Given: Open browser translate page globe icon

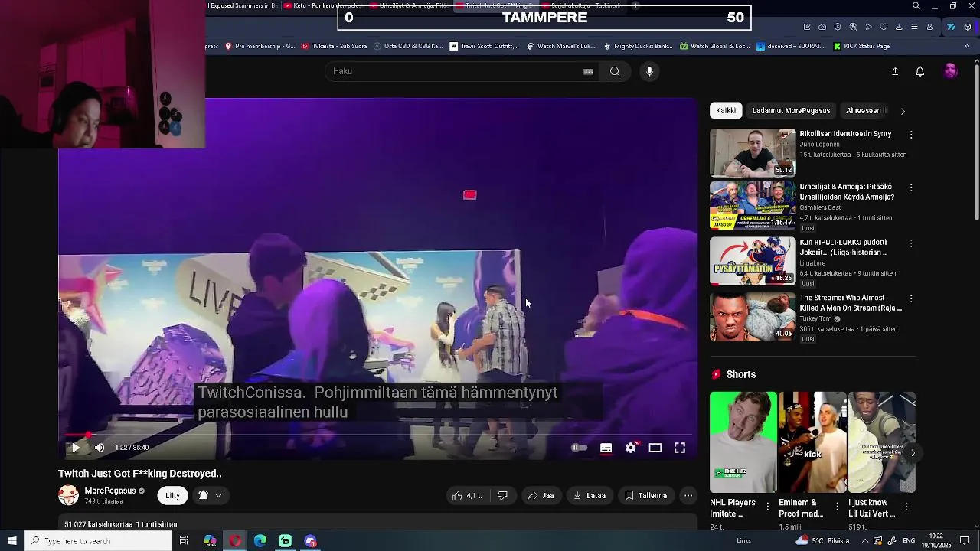Looking at the screenshot, I should click(x=853, y=27).
